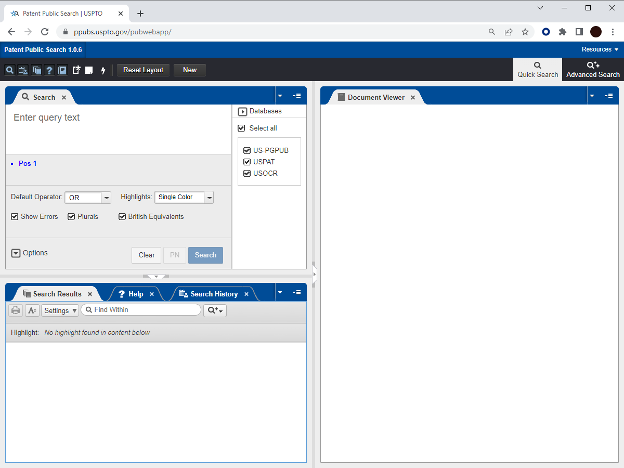Open Advanced Search mode
Viewport: 624px width, 468px height.
tap(593, 69)
